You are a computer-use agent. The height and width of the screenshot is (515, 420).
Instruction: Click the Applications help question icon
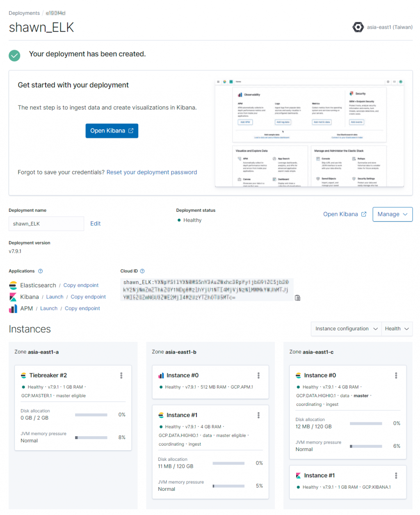pyautogui.click(x=40, y=271)
